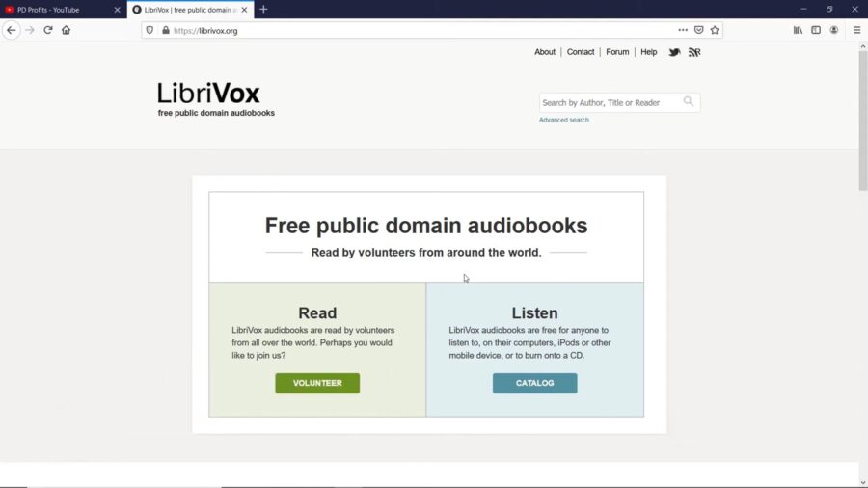Open the browser home page icon
Image resolution: width=868 pixels, height=488 pixels.
tap(66, 31)
